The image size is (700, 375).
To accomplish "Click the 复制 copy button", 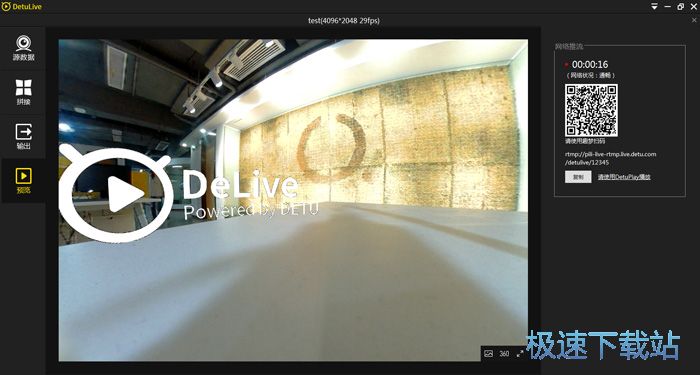I will (x=578, y=177).
